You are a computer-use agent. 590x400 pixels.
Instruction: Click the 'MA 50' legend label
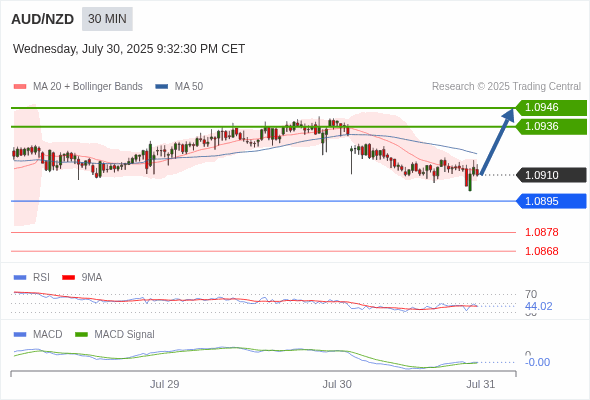[189, 87]
